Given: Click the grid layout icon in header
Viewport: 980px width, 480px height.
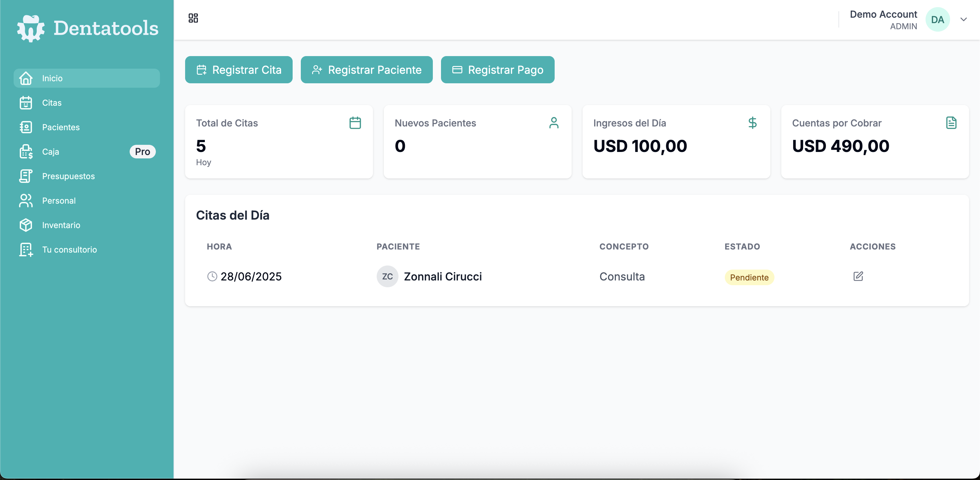Looking at the screenshot, I should pos(193,18).
